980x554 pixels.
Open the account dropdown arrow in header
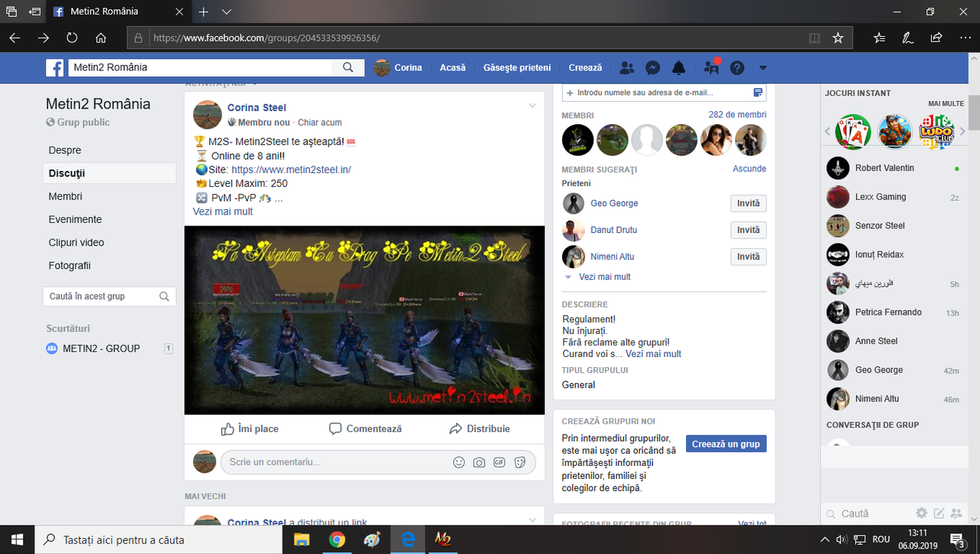click(763, 67)
